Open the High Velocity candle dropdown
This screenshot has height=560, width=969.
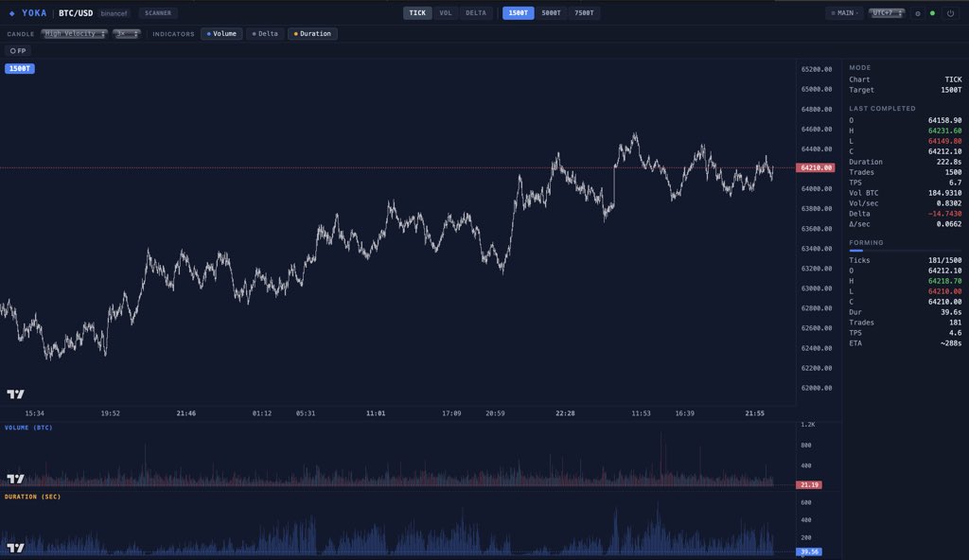tap(74, 34)
